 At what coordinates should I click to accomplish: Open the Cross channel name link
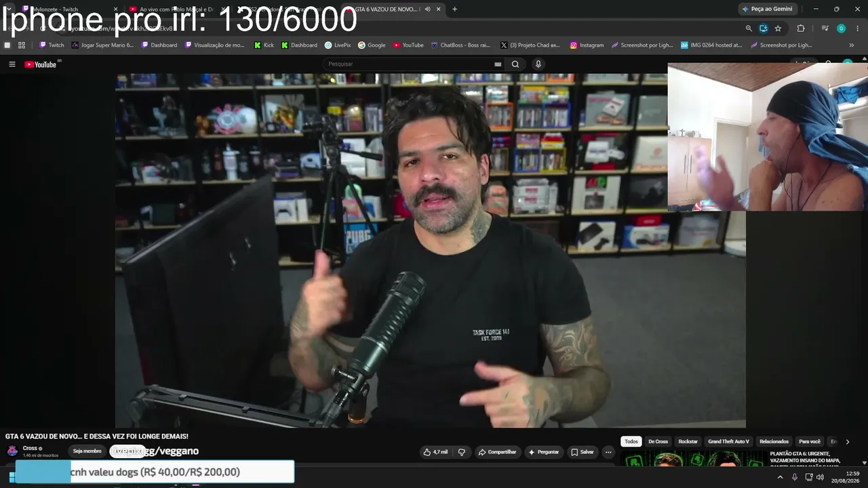(x=30, y=448)
